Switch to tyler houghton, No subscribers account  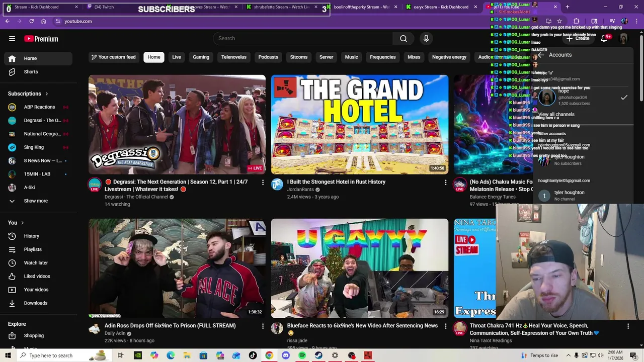[584, 160]
